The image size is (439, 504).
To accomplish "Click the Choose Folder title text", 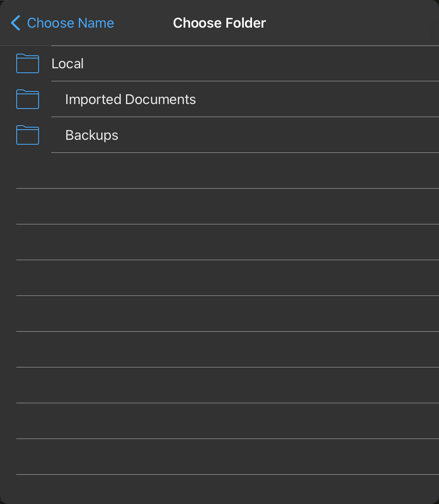I will (219, 23).
